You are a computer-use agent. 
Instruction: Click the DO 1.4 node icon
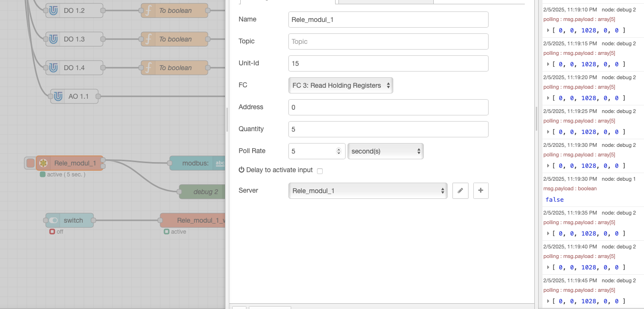(53, 68)
